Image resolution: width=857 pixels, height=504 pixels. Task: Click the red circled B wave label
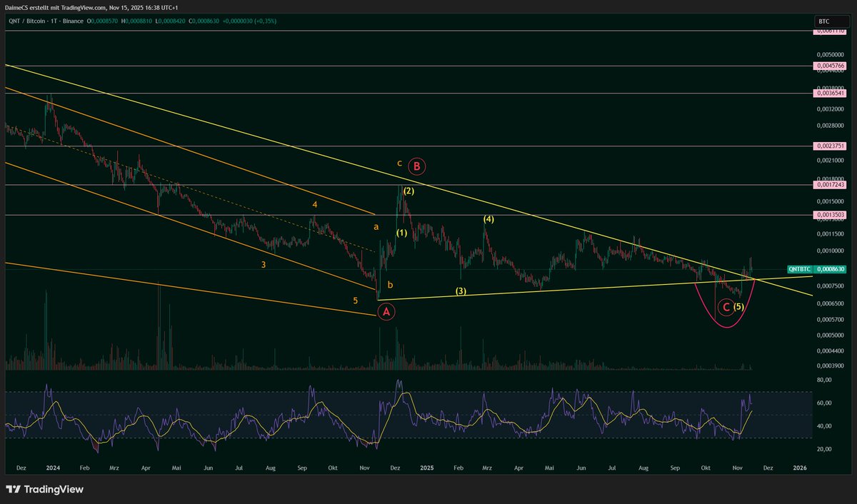[x=418, y=167]
